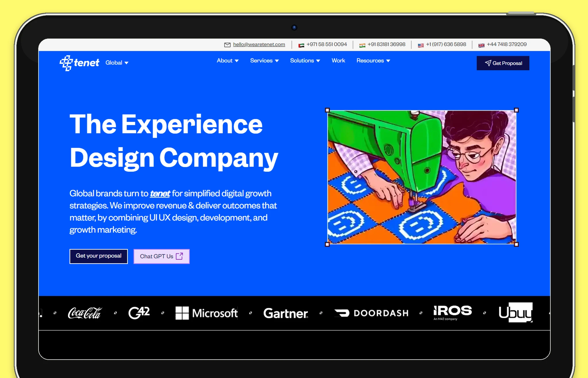The height and width of the screenshot is (378, 588).
Task: Call the India number +91 83181 36998
Action: [x=386, y=44]
